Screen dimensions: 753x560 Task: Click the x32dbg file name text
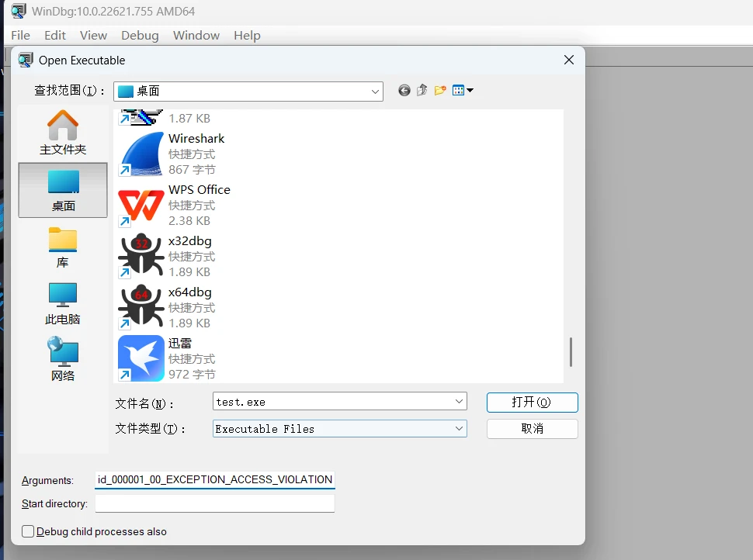coord(189,241)
